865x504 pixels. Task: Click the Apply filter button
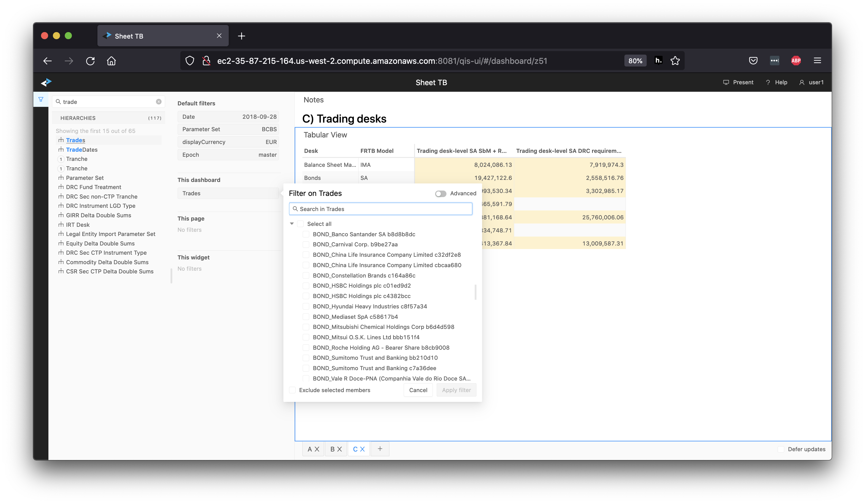point(456,390)
